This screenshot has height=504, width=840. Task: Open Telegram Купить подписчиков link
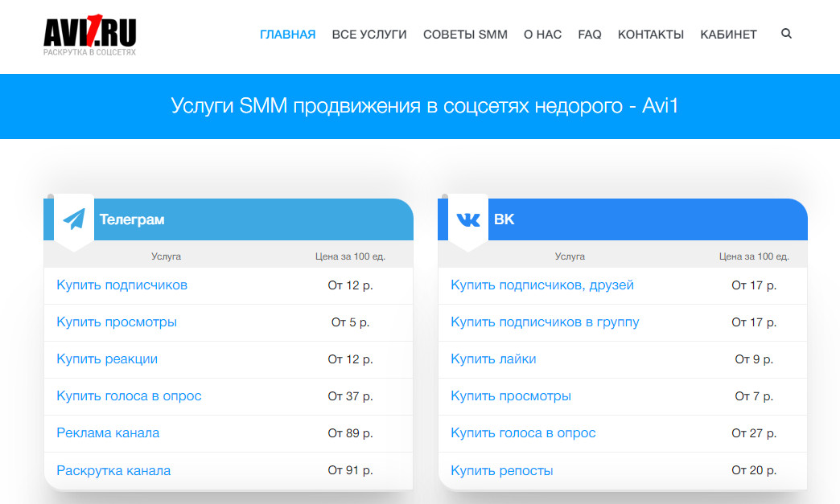(122, 285)
